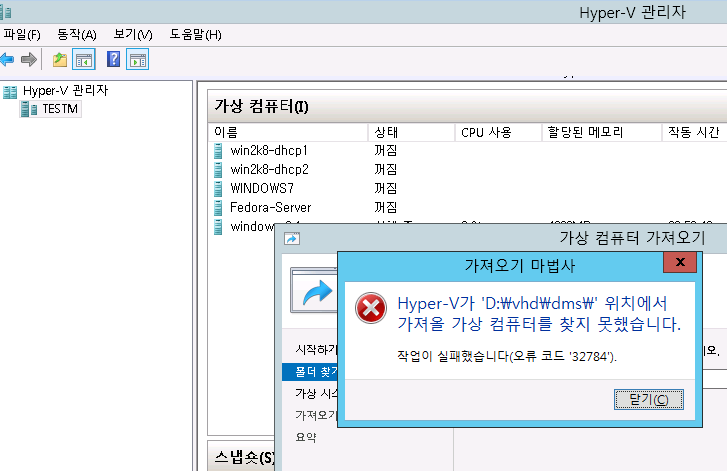Click the Back arrow toolbar icon

[7, 60]
